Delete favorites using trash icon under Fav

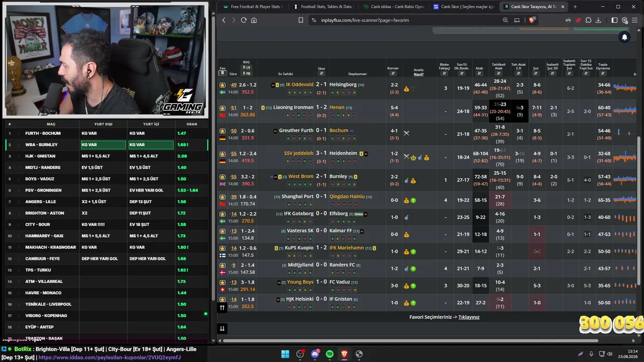coord(222,73)
